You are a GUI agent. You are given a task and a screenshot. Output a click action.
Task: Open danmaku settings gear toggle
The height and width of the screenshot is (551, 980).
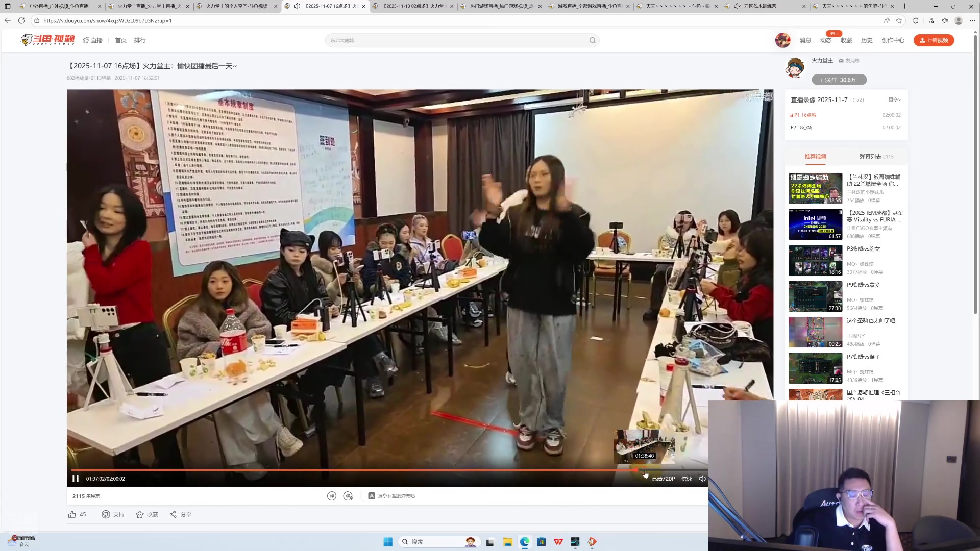pyautogui.click(x=349, y=495)
